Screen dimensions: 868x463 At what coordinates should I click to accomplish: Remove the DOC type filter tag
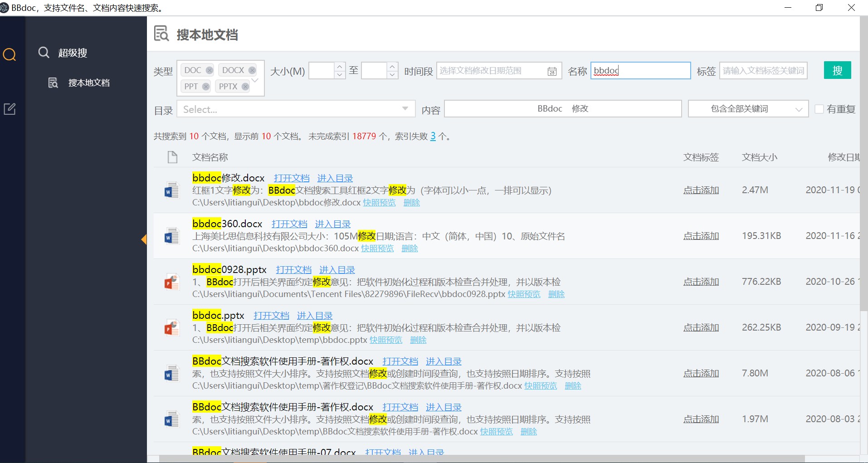pos(209,70)
